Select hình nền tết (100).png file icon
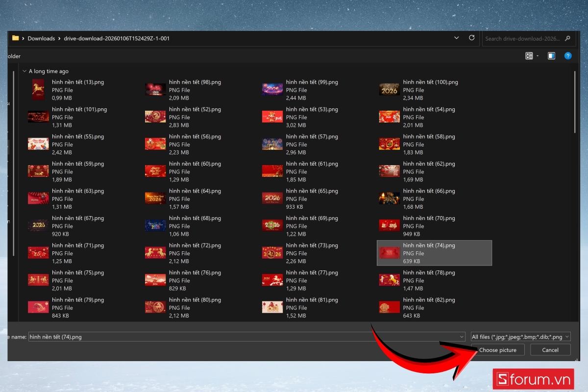The height and width of the screenshot is (392, 588). point(389,90)
